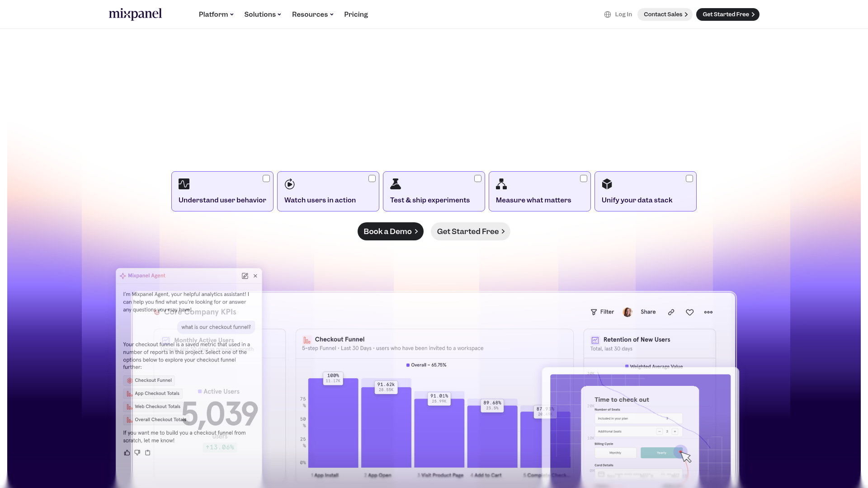Click the heart favorite icon
Screen dimensions: 868x488
tap(690, 312)
